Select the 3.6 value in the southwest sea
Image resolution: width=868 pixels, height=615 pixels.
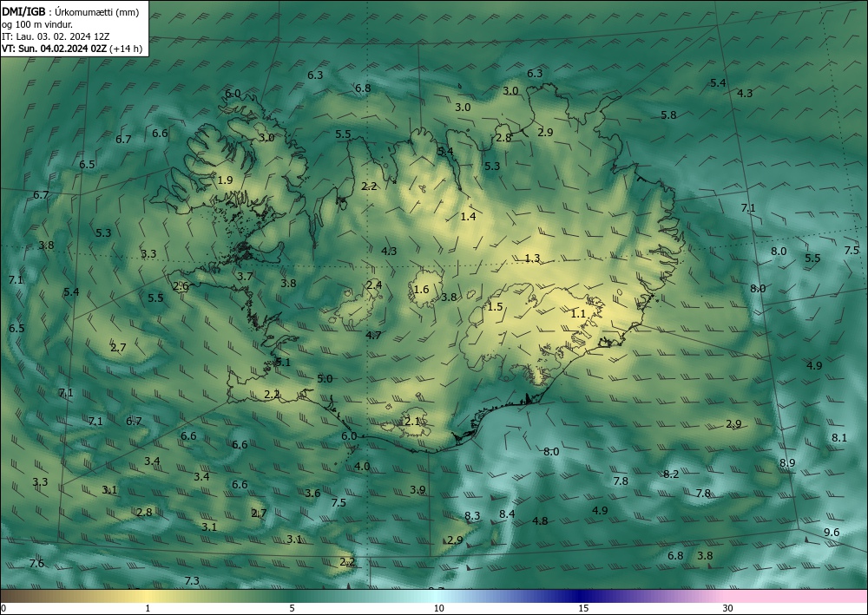pyautogui.click(x=312, y=493)
